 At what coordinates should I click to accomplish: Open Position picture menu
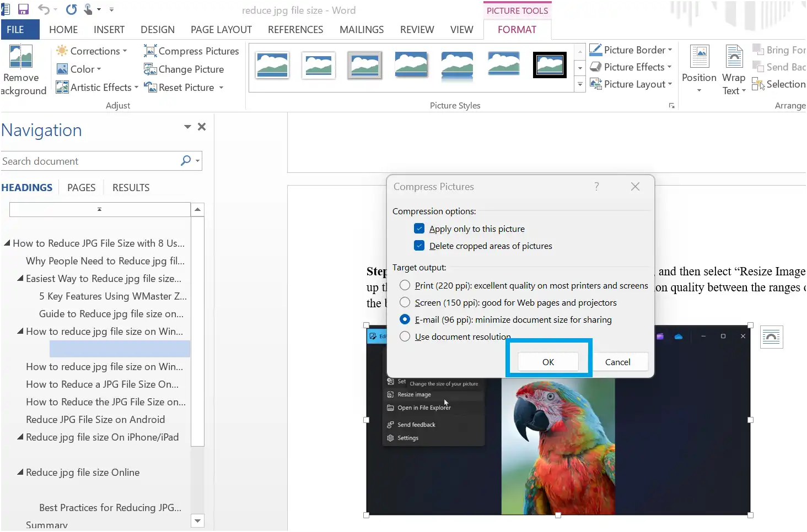[x=699, y=69]
